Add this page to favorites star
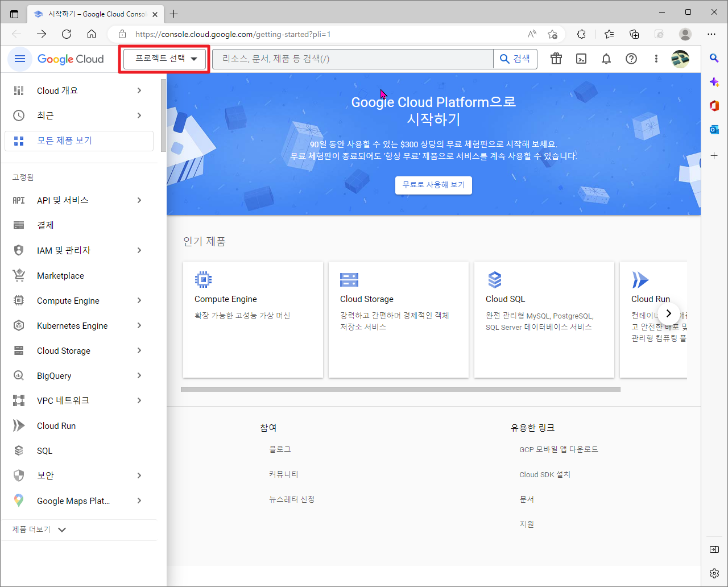The image size is (728, 587). tap(552, 34)
